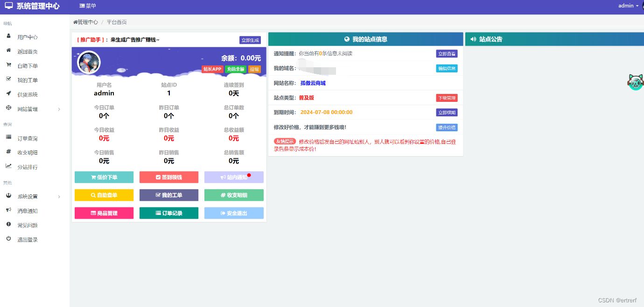Click the 退出登录 power icon
Image resolution: width=644 pixels, height=307 pixels.
click(9, 239)
